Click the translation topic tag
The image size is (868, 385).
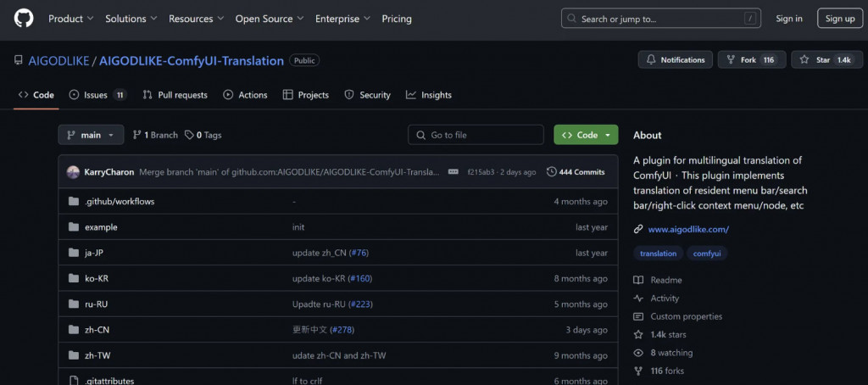[x=658, y=254]
